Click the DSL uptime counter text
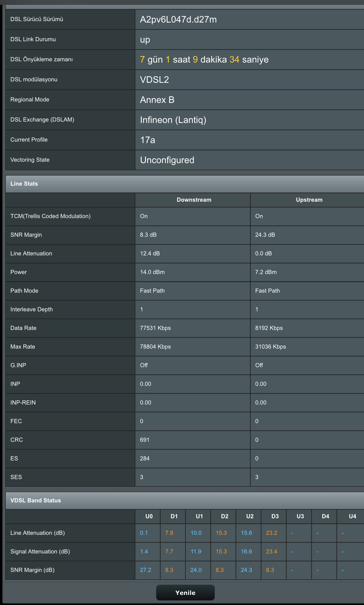Viewport: 364px width, 605px height. pos(204,60)
